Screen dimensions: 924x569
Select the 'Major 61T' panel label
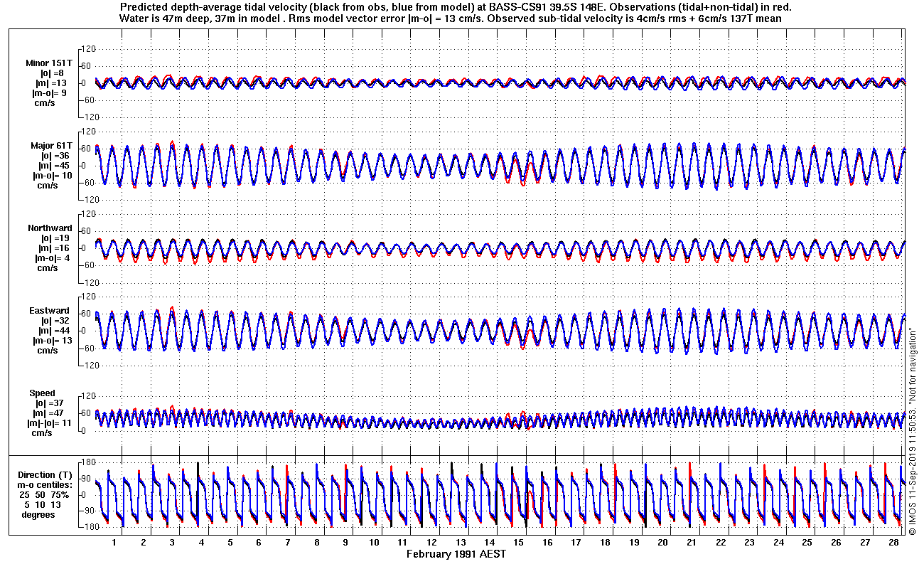tap(51, 146)
